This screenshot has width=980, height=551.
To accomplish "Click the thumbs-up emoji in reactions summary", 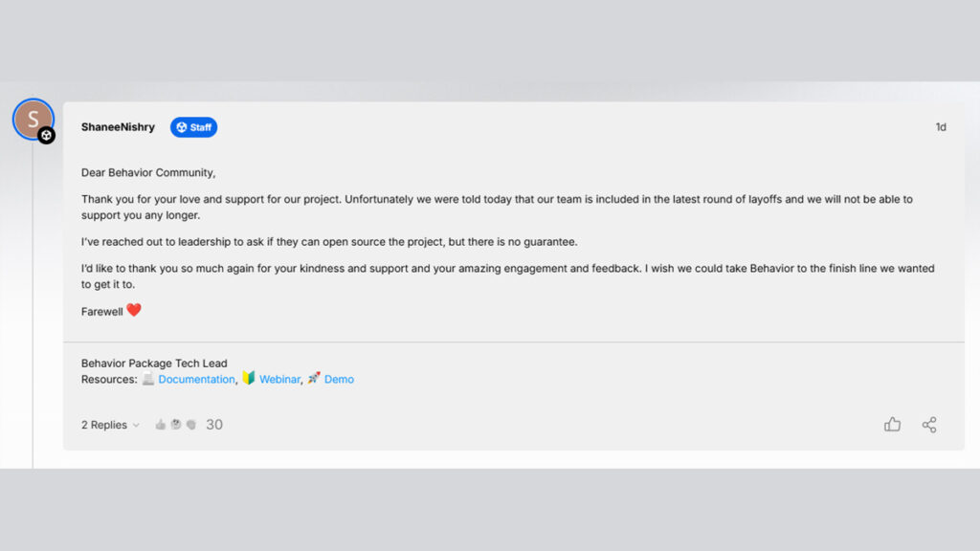I will (x=160, y=425).
